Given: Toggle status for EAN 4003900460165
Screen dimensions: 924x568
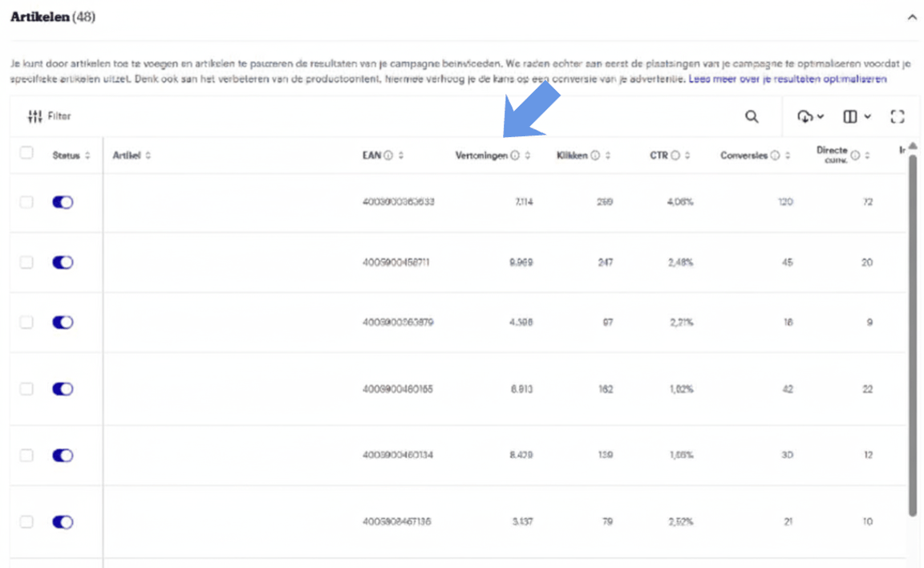Looking at the screenshot, I should 63,389.
